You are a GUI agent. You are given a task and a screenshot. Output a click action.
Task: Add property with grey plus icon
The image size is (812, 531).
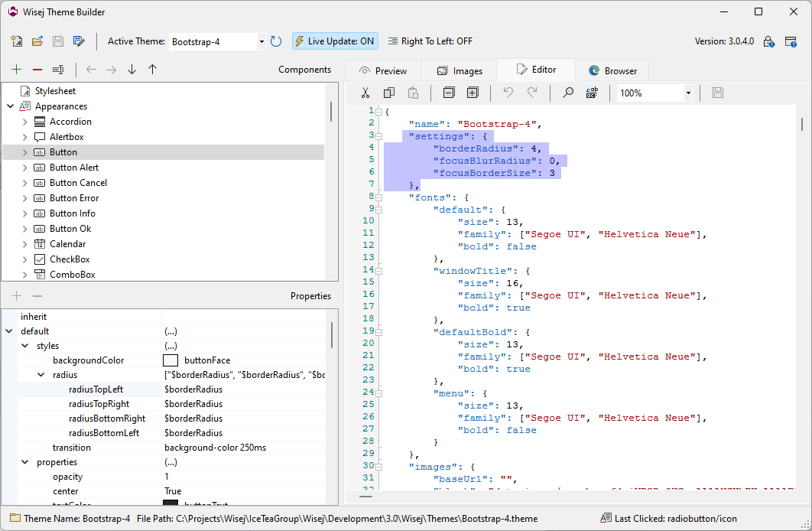pos(17,296)
